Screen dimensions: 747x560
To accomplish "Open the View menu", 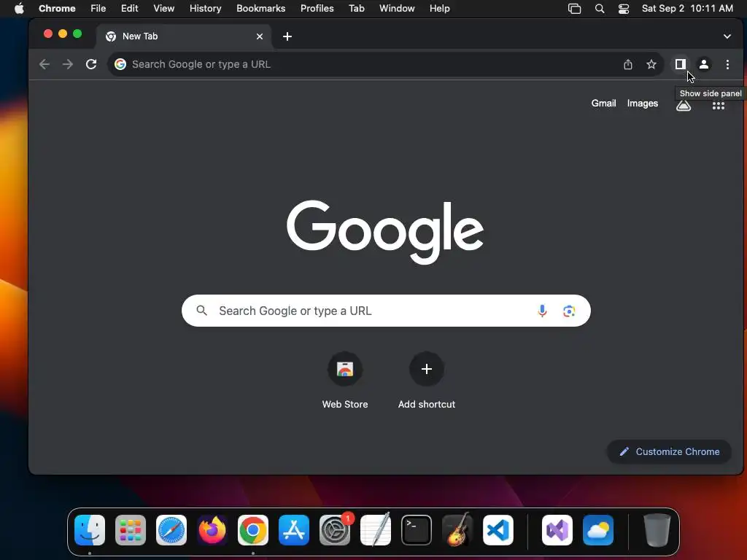I will click(x=163, y=9).
